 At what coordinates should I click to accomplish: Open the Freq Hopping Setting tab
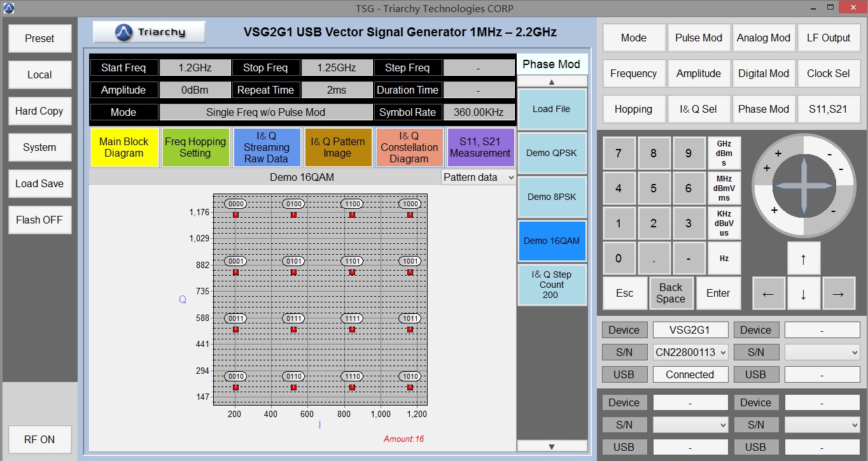tap(195, 147)
